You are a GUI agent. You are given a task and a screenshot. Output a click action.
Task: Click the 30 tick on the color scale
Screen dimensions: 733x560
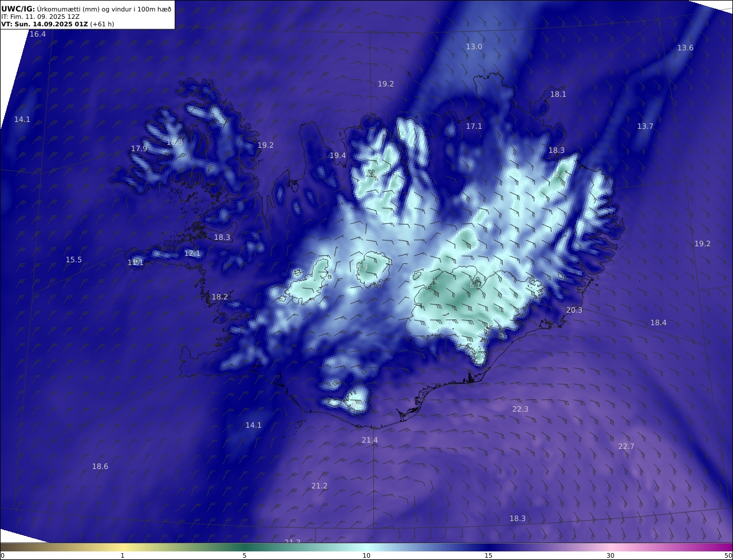[x=610, y=556]
